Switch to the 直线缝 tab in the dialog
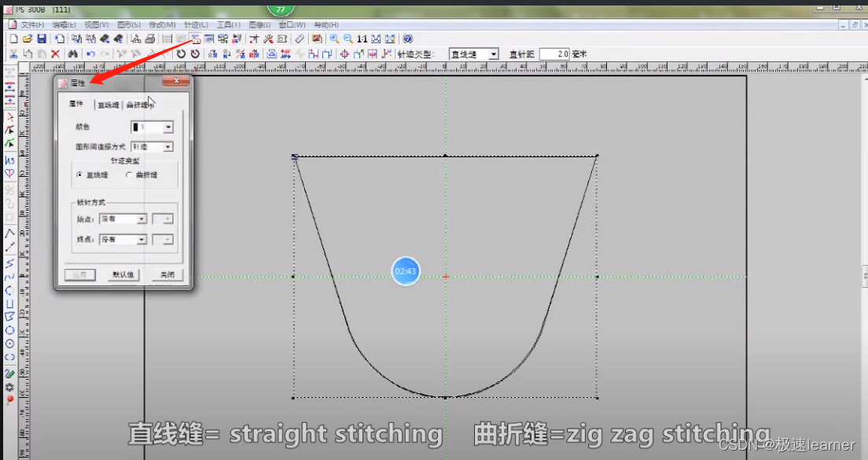868x460 pixels. tap(108, 105)
